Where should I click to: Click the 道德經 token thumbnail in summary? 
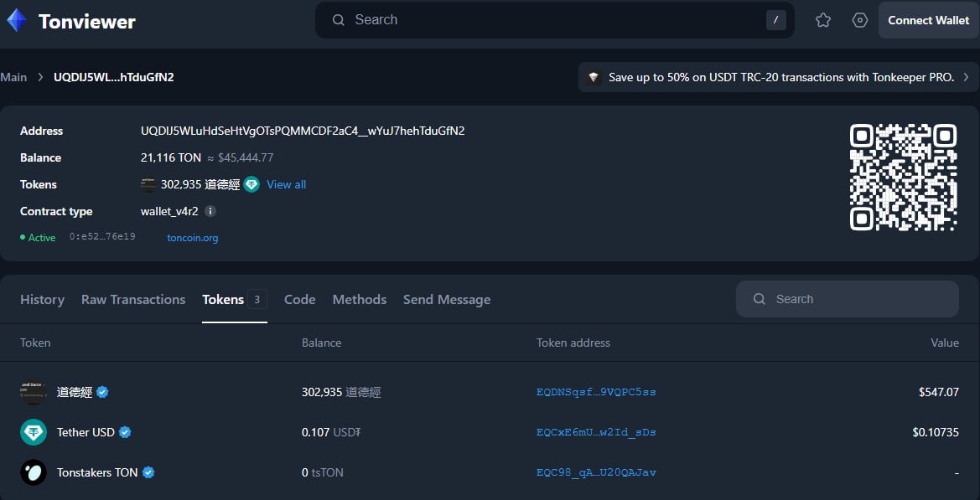148,184
